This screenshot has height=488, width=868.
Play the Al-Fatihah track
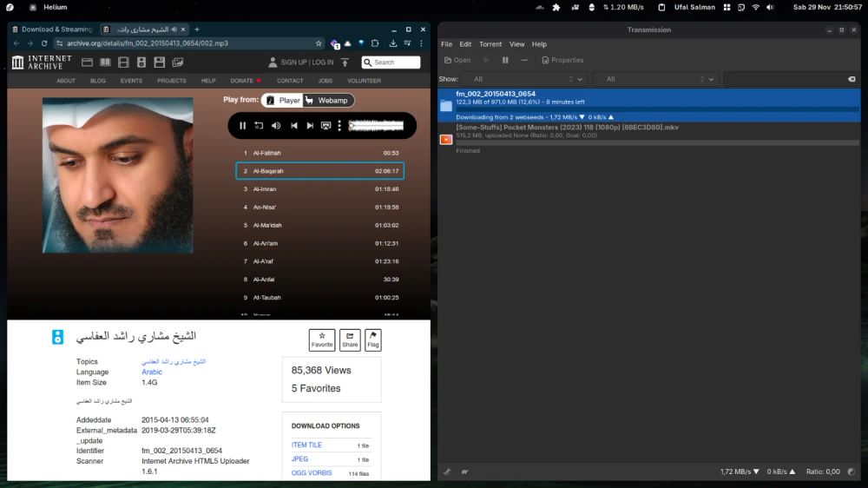(320, 153)
